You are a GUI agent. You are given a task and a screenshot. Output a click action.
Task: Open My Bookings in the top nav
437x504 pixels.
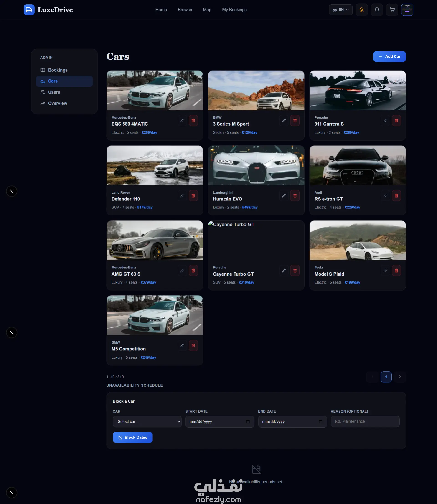(234, 10)
